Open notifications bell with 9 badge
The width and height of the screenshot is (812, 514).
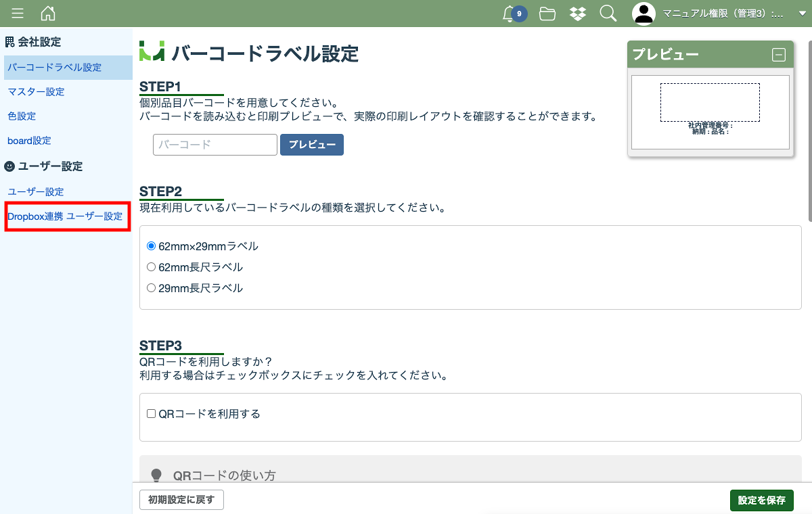510,14
